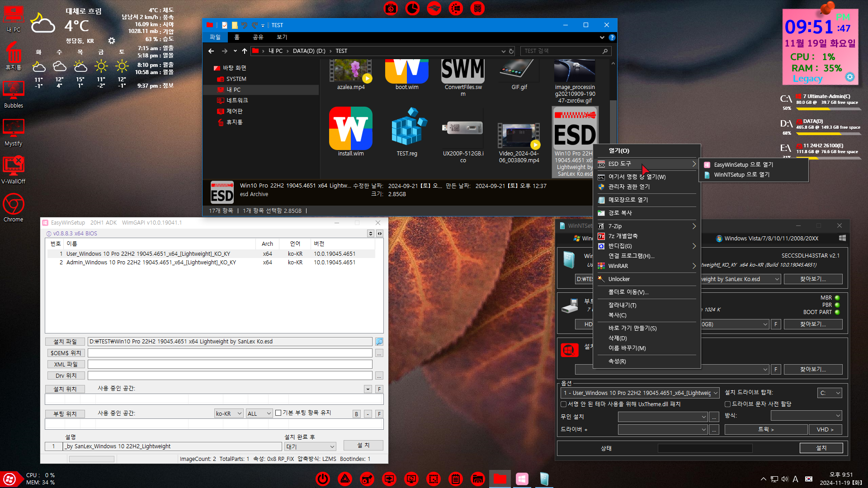Open the ALL dropdown in EasyWinSetup
The image size is (868, 488).
[x=259, y=413]
